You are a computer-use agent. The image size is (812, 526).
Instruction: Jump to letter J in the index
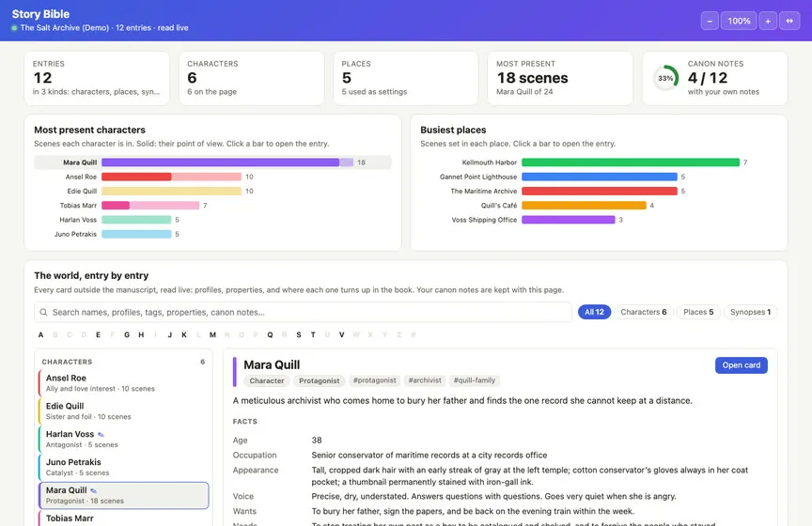click(x=170, y=335)
